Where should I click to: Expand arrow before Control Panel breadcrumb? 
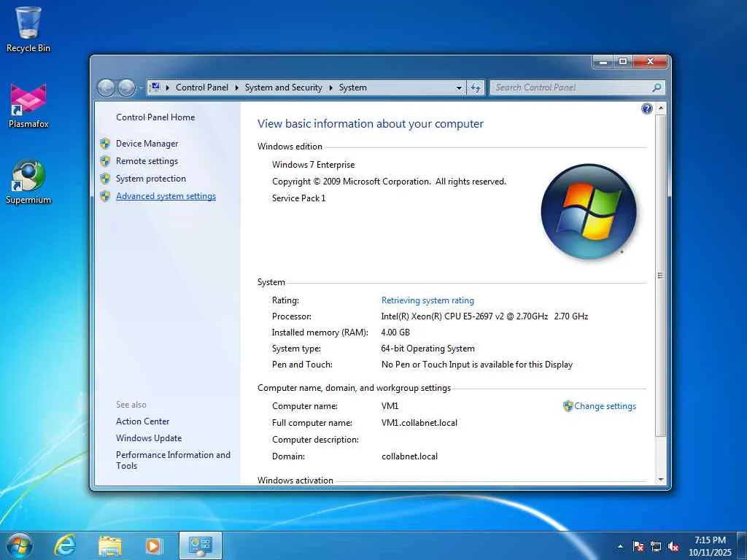tap(168, 87)
